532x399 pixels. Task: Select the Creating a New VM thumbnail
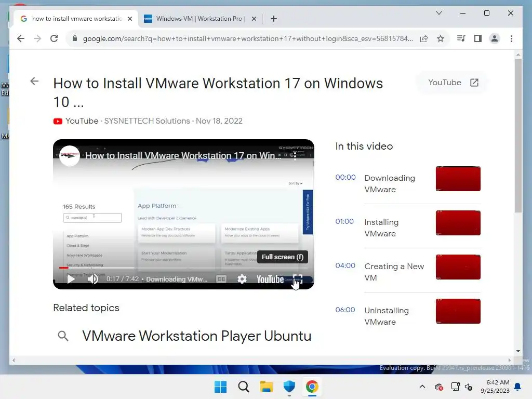(458, 267)
